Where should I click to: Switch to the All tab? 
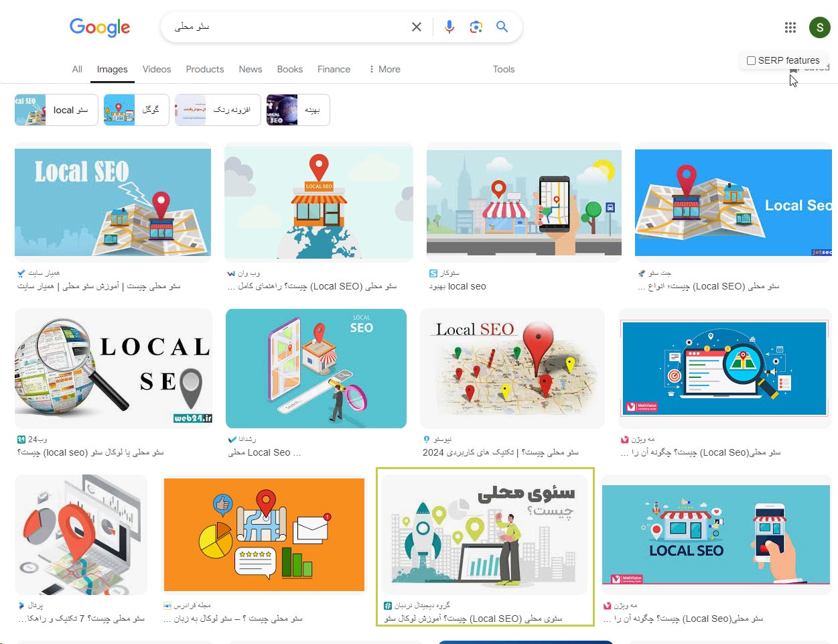tap(77, 69)
